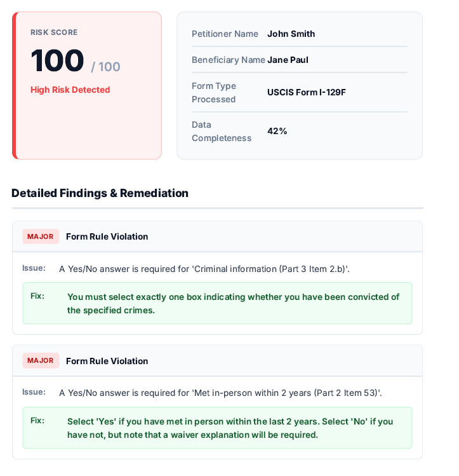459x476 pixels.
Task: Click the second MAJOR severity badge
Action: (41, 360)
